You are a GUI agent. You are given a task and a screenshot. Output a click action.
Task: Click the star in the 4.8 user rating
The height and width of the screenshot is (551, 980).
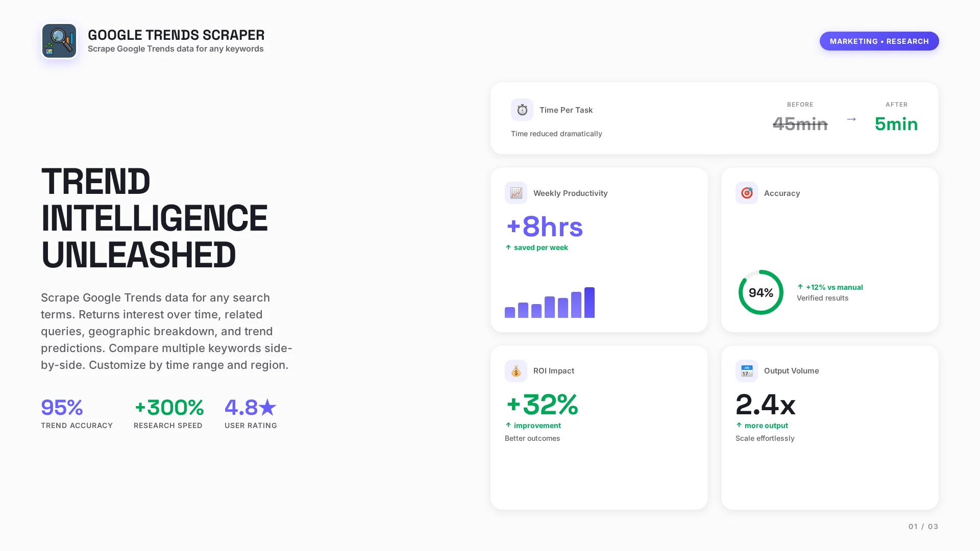267,408
